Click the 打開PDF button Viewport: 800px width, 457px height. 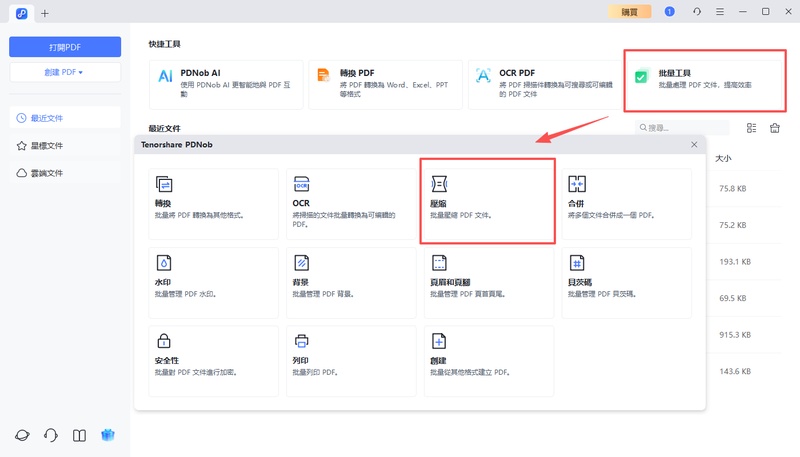coord(65,47)
